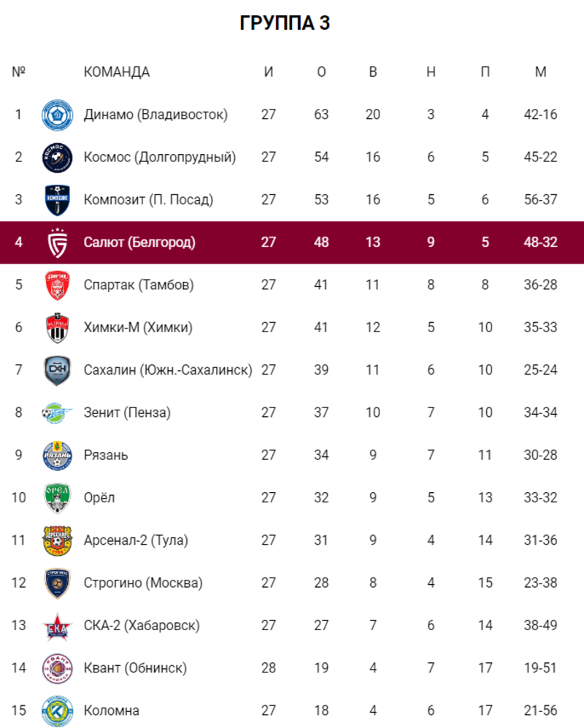Click the Химки-М striped crest icon
584x728 pixels.
(x=57, y=328)
